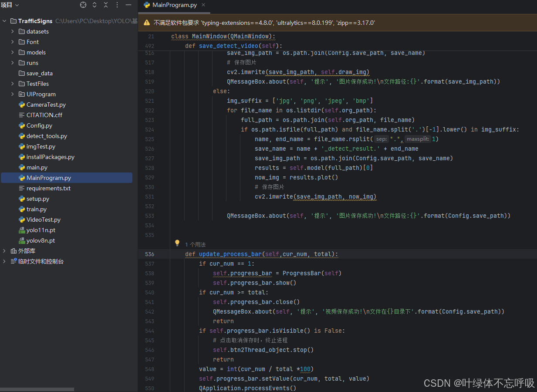
Task: Expand the datasets folder
Action: [13, 31]
